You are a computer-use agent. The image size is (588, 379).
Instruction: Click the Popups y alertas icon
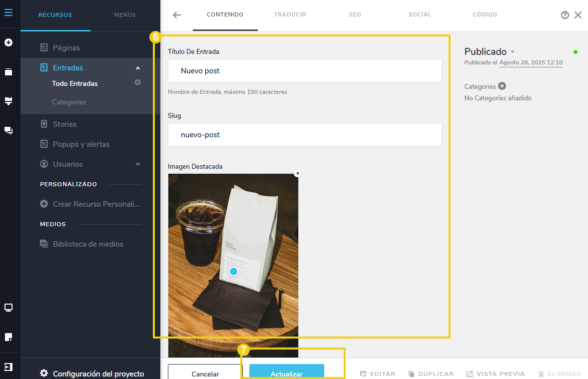pos(44,144)
